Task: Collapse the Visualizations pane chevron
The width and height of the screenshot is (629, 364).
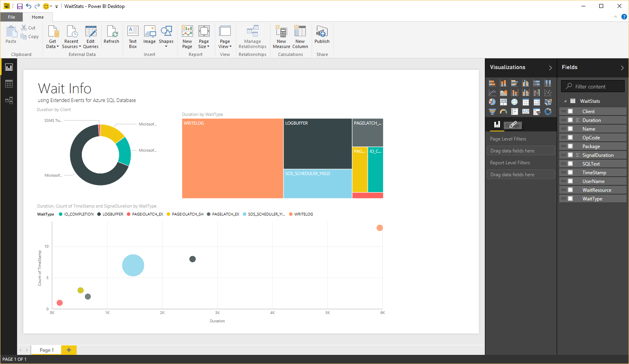Action: coord(550,68)
